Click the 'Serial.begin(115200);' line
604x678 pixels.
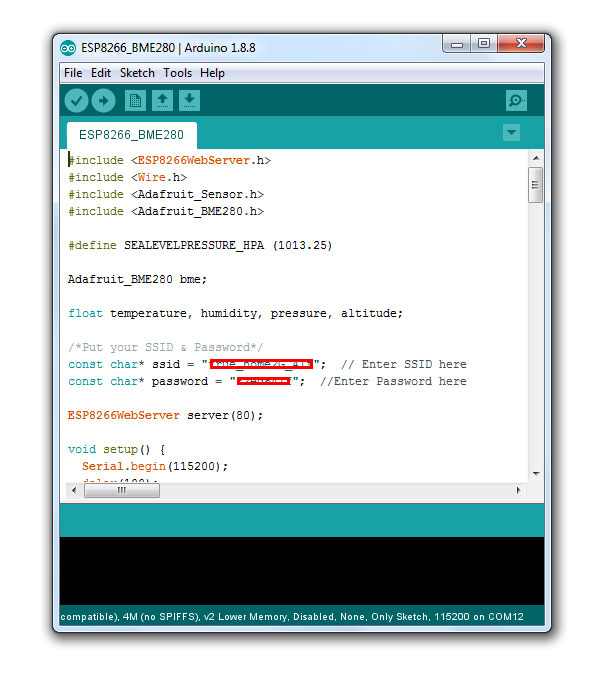[x=155, y=467]
